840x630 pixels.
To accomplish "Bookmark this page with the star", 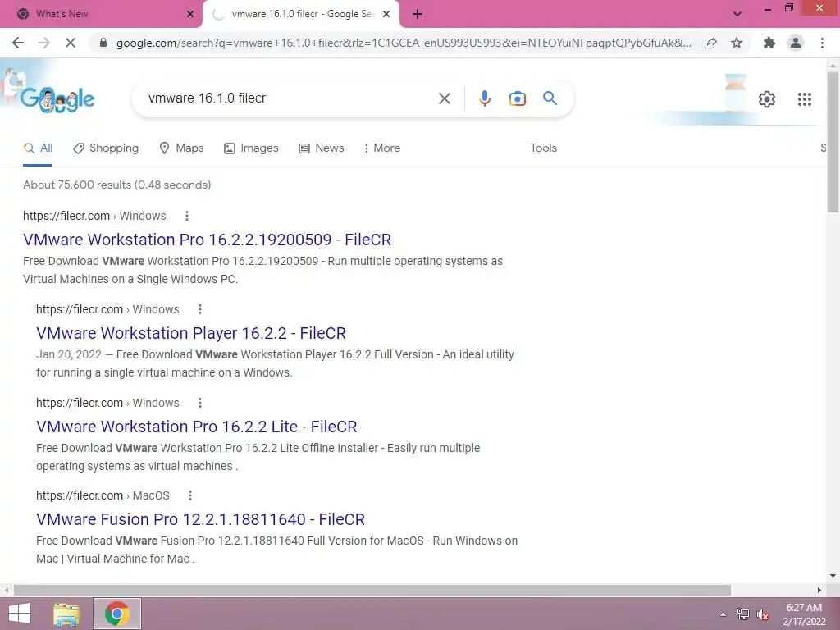I will click(x=737, y=43).
